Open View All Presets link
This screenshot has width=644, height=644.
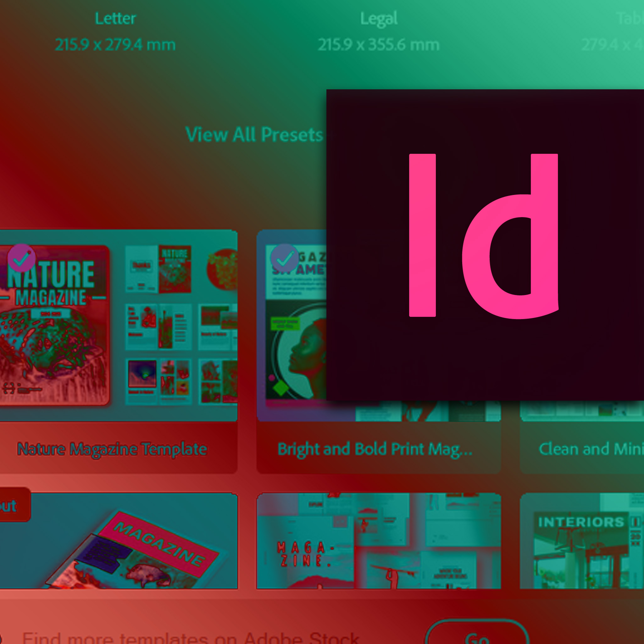pyautogui.click(x=254, y=135)
